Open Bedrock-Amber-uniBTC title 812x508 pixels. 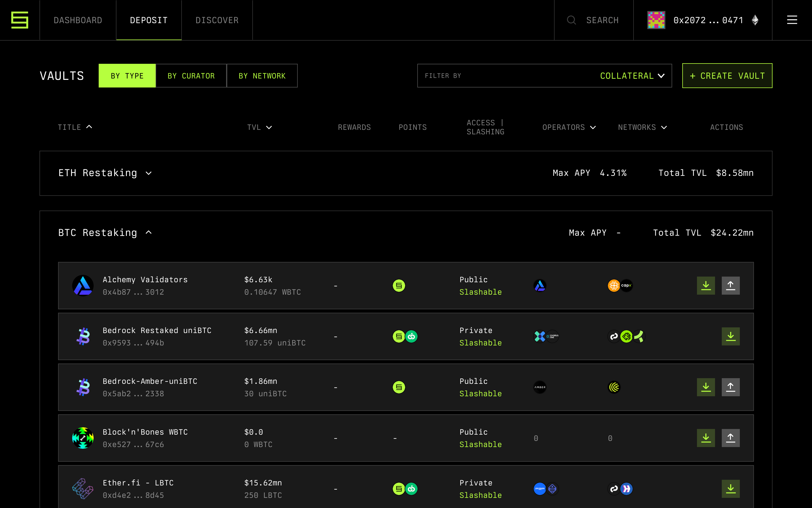point(150,381)
